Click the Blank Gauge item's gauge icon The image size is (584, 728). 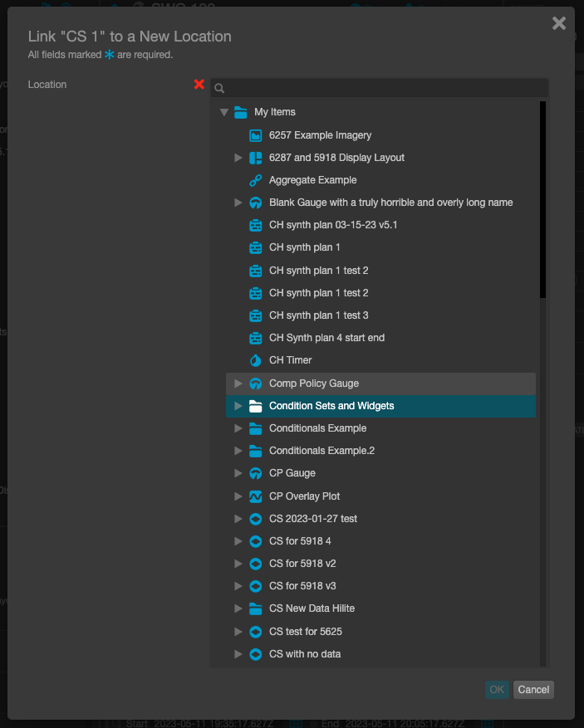pyautogui.click(x=255, y=203)
